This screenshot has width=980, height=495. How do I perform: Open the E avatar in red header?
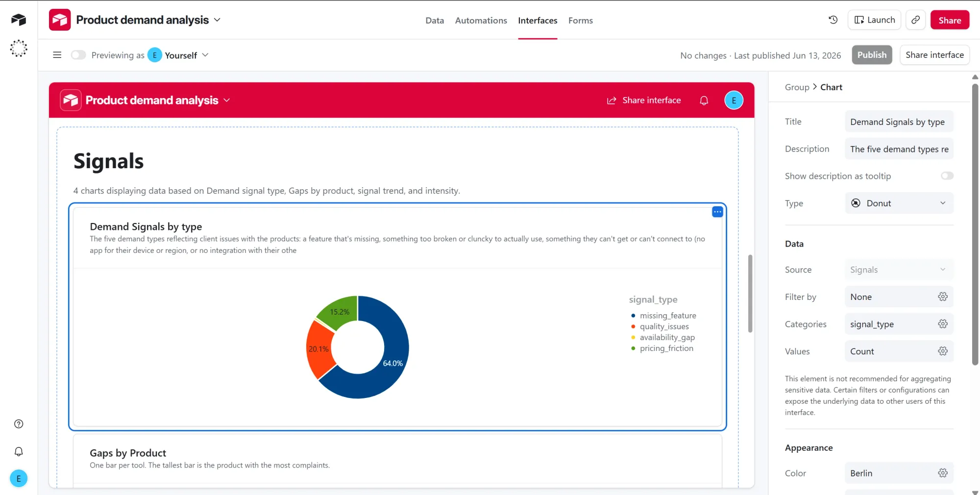[x=734, y=100]
